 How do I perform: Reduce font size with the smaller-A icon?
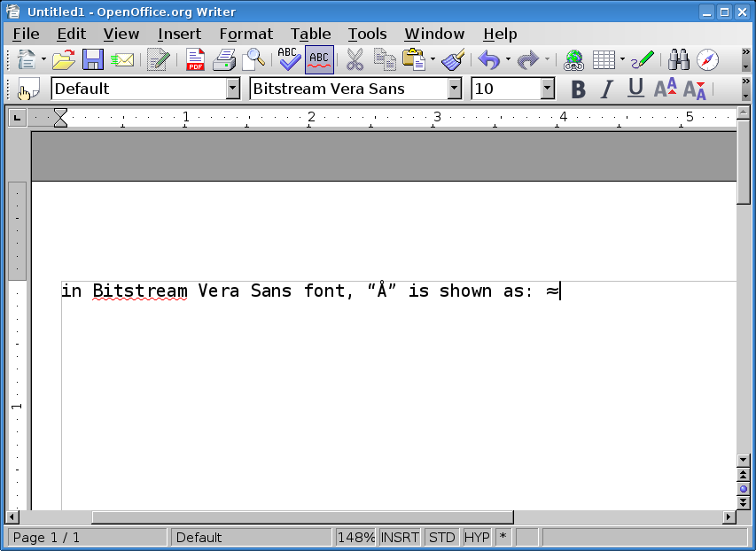click(x=695, y=89)
